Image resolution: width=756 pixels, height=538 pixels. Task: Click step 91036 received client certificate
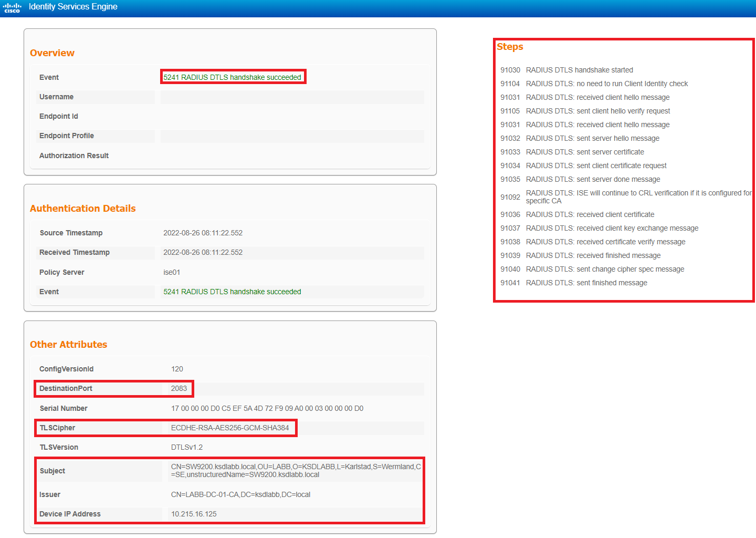577,214
